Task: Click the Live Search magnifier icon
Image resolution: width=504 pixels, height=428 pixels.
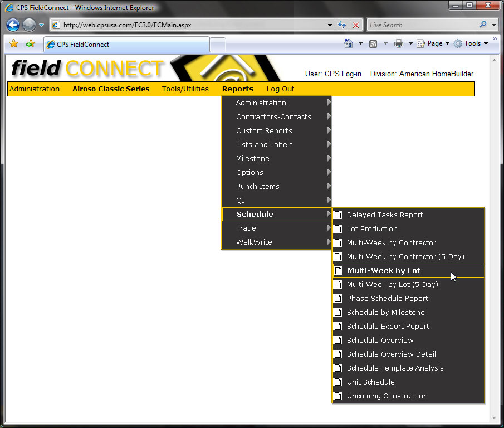Action: point(483,25)
